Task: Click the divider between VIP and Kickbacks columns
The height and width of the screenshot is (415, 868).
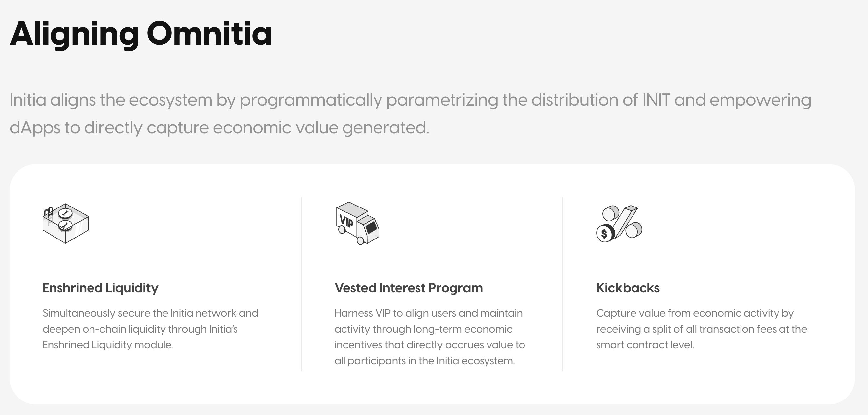Action: coord(563,284)
